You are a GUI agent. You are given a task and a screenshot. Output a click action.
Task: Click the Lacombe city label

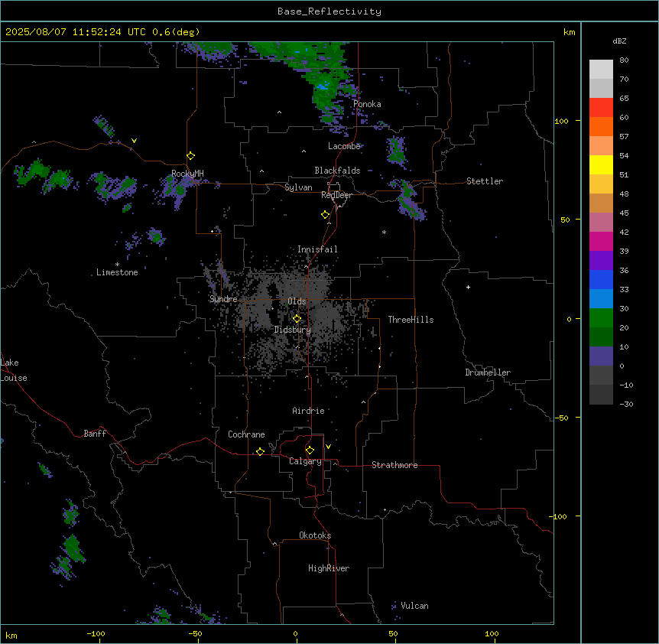coord(344,146)
